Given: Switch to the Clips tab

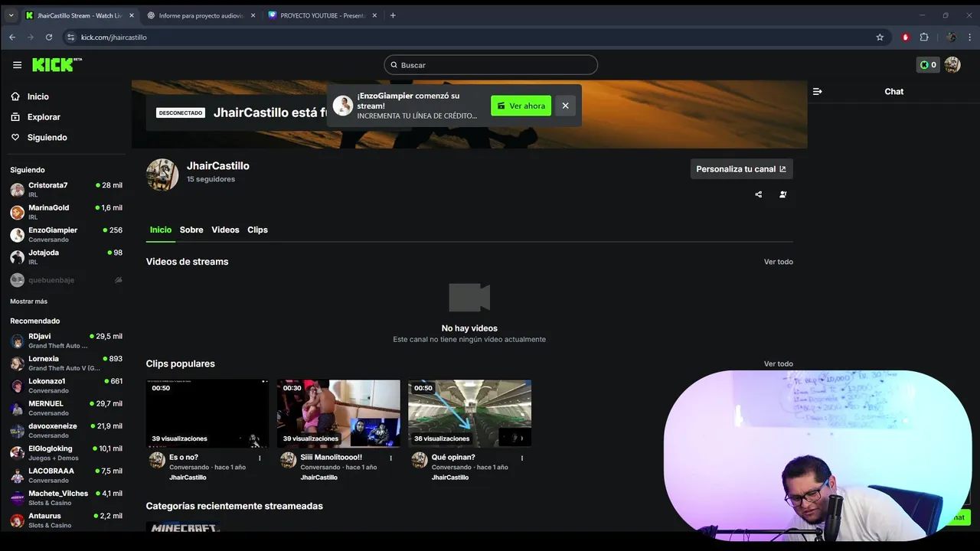Looking at the screenshot, I should [x=257, y=230].
